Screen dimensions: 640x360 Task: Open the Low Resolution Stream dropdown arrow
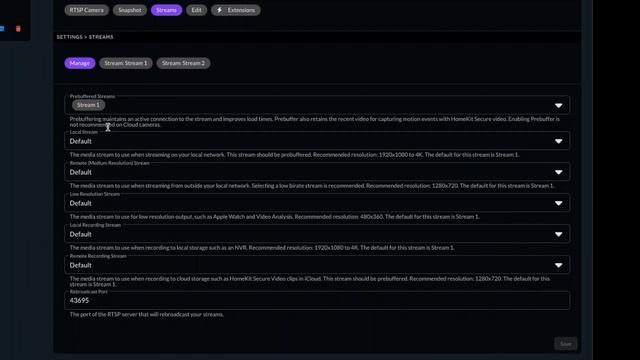(x=558, y=203)
